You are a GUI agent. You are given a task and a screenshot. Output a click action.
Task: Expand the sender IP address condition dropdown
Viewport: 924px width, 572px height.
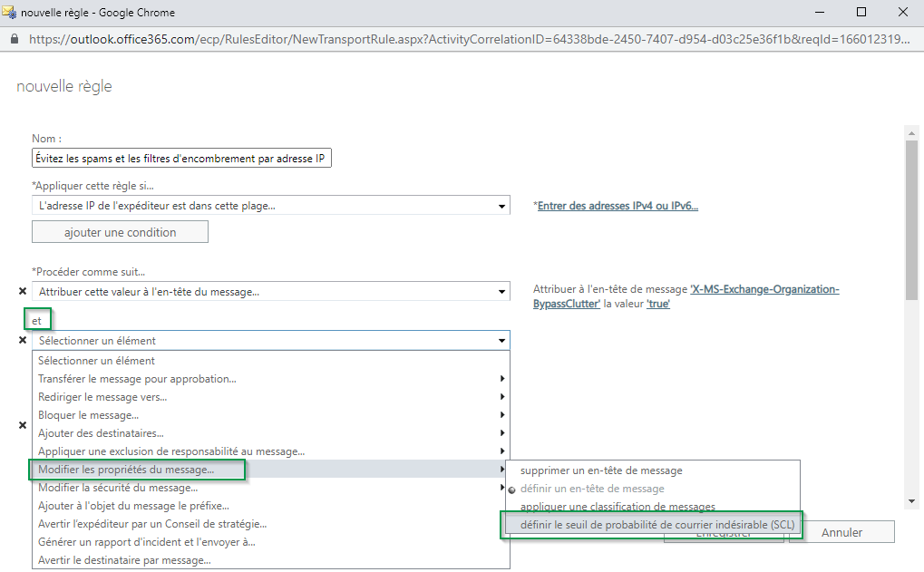pyautogui.click(x=270, y=206)
